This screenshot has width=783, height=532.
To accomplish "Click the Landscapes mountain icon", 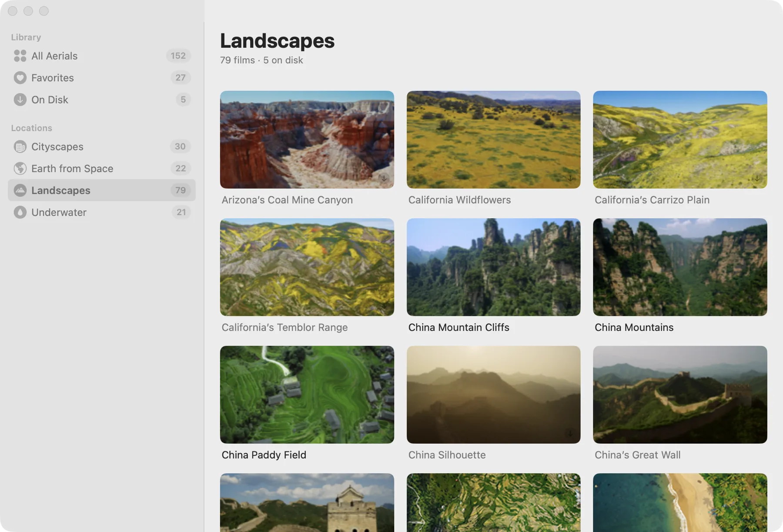I will (20, 190).
